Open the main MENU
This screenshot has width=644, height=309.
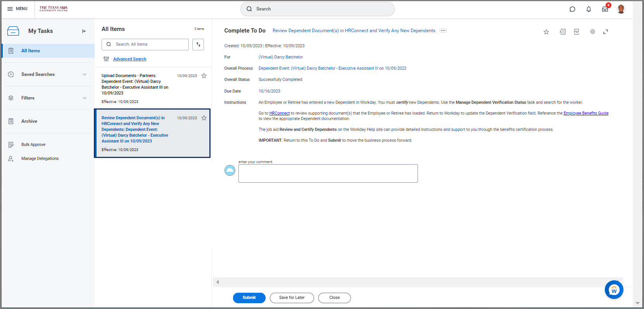tap(17, 9)
